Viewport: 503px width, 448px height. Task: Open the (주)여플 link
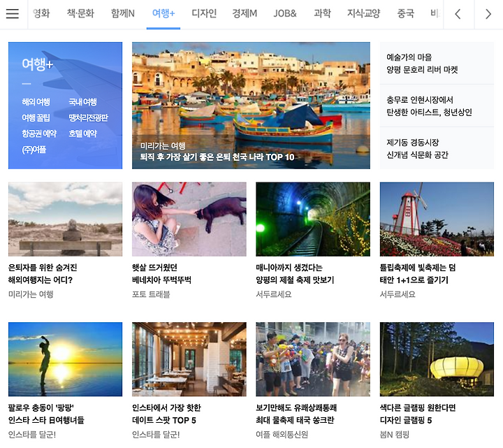tap(34, 150)
